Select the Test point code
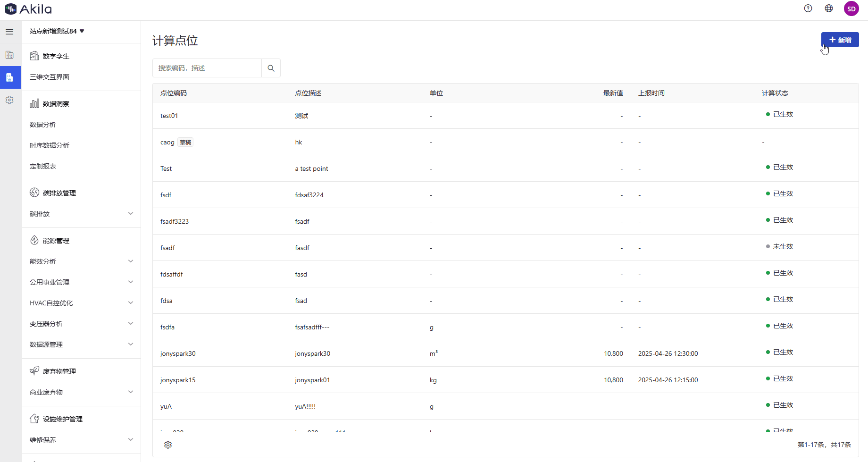Viewport: 868px width, 462px height. (x=166, y=168)
